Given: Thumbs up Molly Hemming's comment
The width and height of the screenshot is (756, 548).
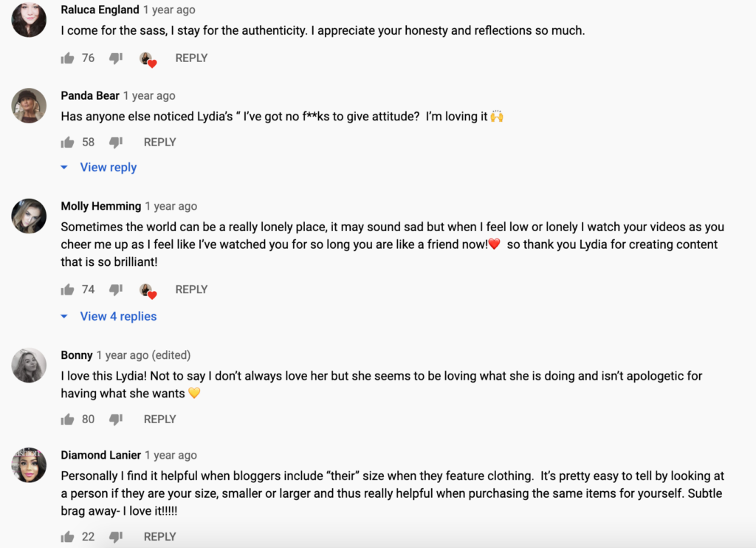Looking at the screenshot, I should [x=68, y=290].
